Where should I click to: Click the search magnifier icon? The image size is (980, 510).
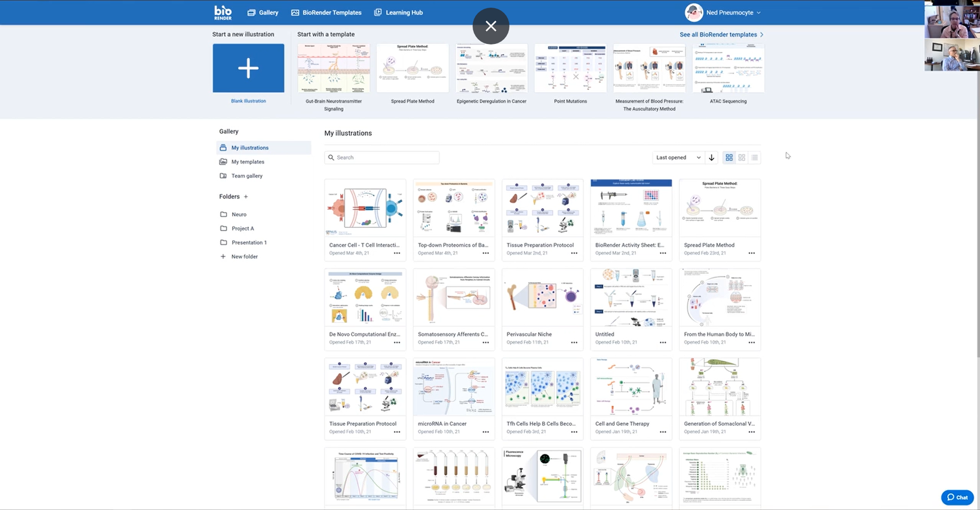point(331,157)
